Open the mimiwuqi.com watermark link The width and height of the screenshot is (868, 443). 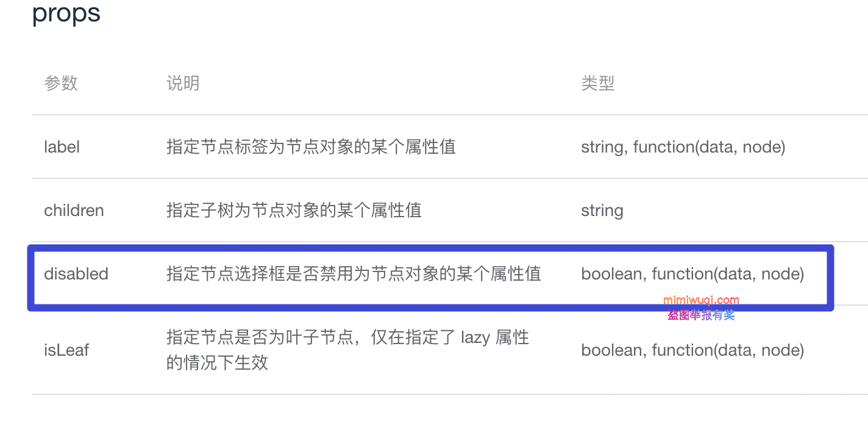coord(701,300)
